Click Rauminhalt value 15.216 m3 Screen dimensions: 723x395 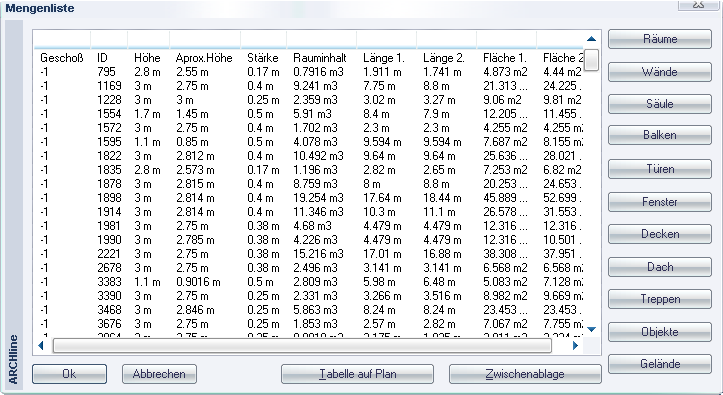(318, 254)
